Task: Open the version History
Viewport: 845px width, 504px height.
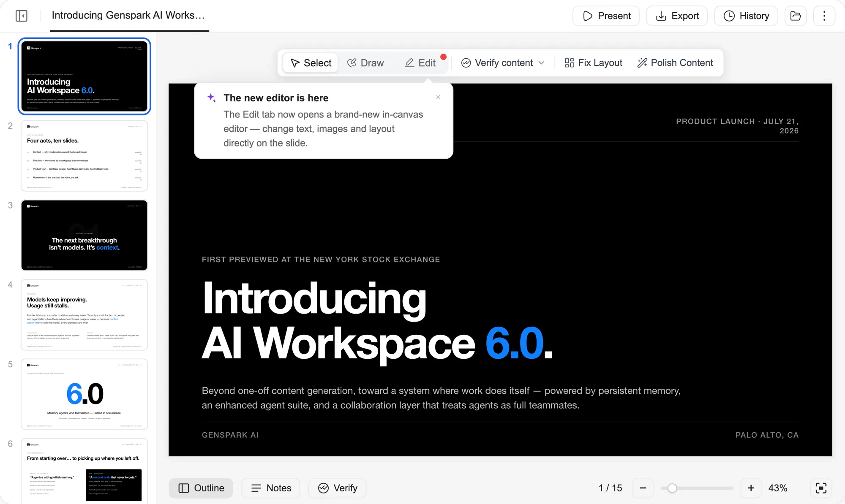Action: click(746, 16)
